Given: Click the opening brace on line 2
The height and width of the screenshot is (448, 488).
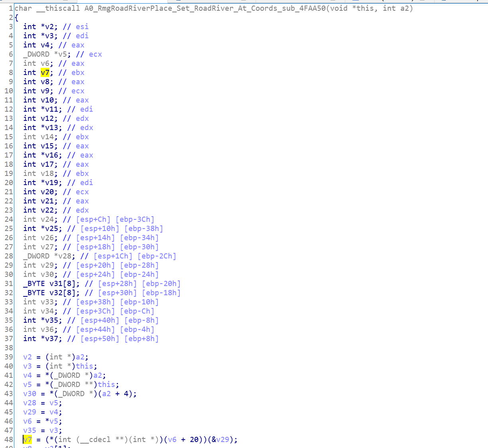Looking at the screenshot, I should [x=16, y=18].
